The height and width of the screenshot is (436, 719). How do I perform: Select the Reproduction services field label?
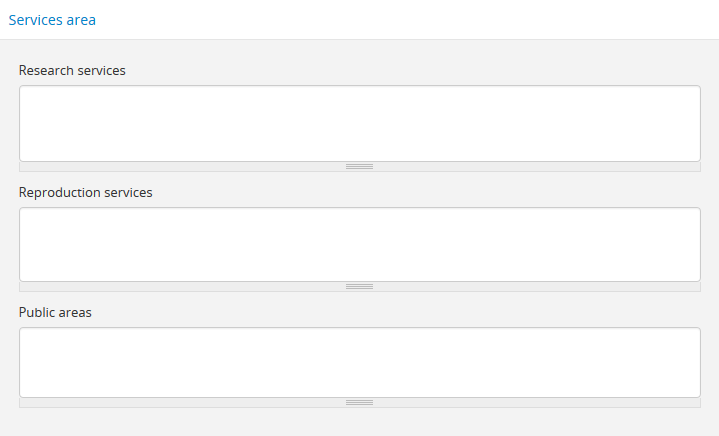pos(86,192)
